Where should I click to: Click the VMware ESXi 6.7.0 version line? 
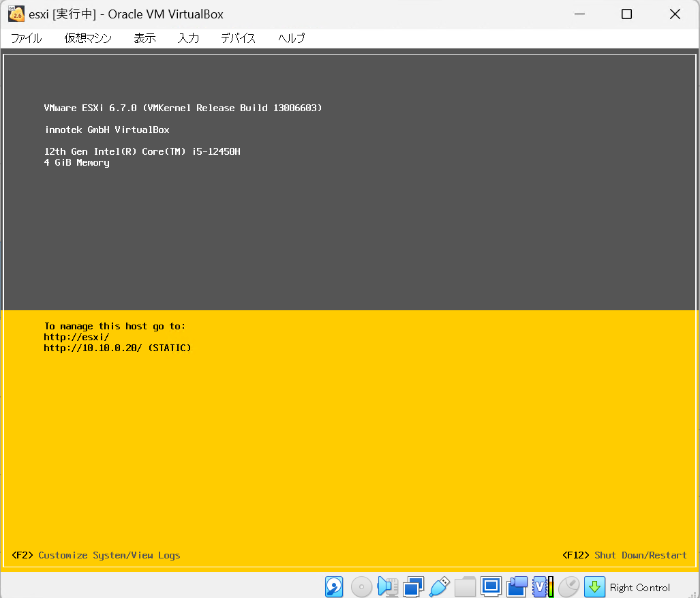tap(183, 108)
